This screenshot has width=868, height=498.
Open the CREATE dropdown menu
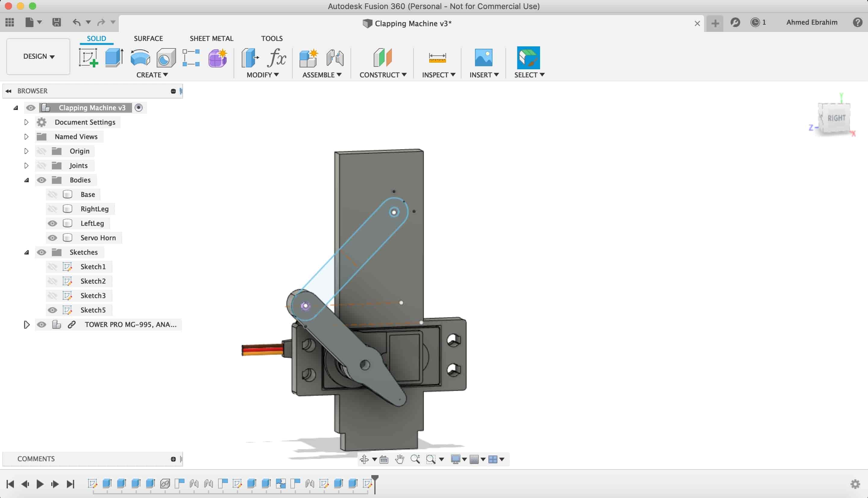152,75
